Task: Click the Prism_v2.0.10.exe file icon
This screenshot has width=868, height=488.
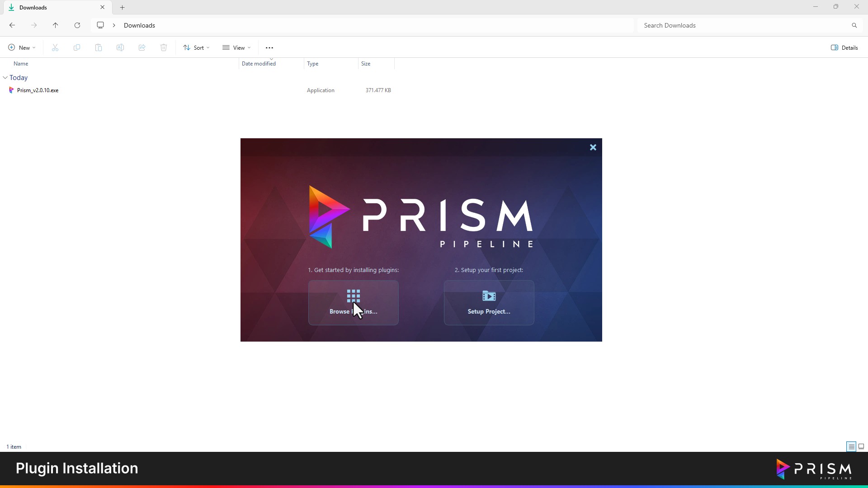Action: [x=11, y=90]
